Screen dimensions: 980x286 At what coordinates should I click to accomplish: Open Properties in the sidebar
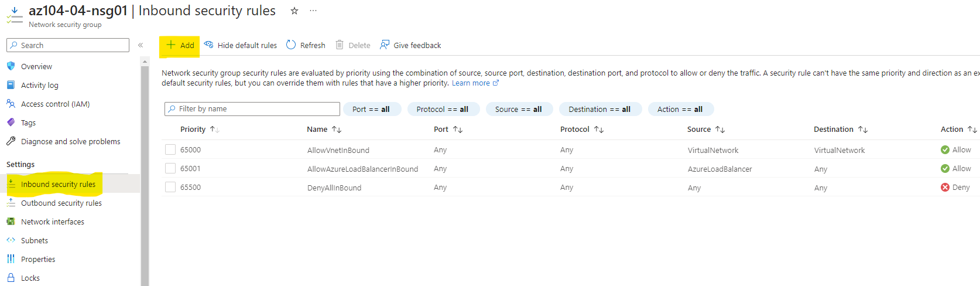coord(38,260)
